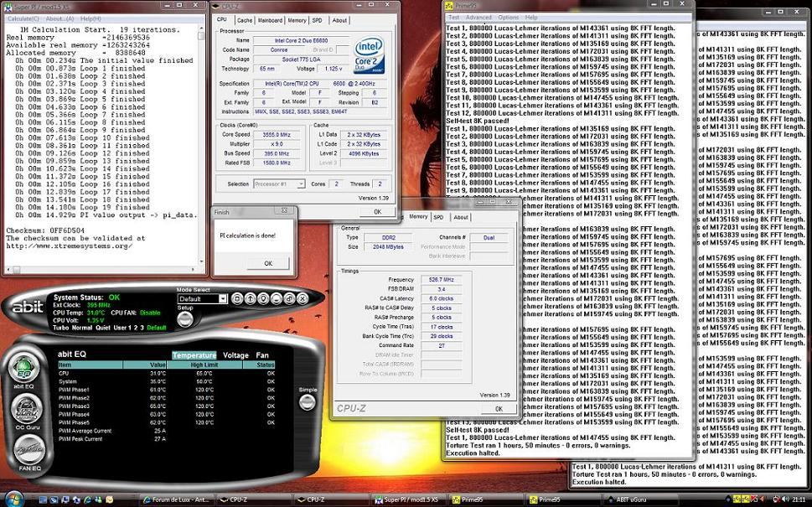The height and width of the screenshot is (507, 812).
Task: Click the memory Frequency 526.7 MHz field
Action: pos(441,280)
